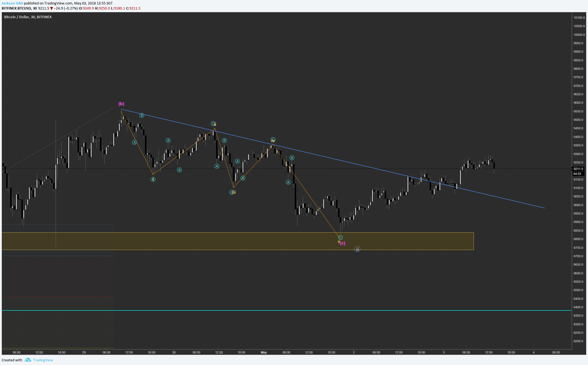Screen dimensions: 588x365
Task: Click the red down-triangle change indicator
Action: point(51,8)
